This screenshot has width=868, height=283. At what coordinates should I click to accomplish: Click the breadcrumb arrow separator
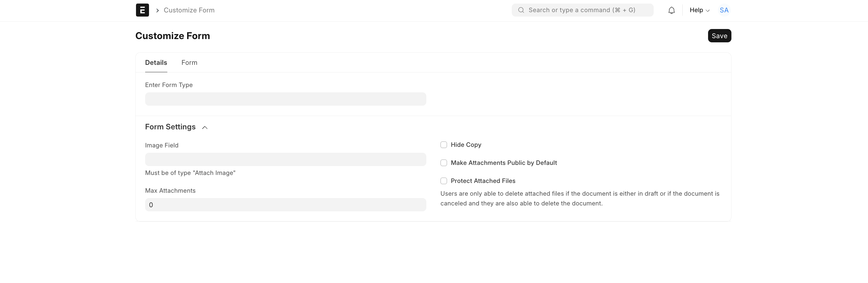tap(157, 10)
